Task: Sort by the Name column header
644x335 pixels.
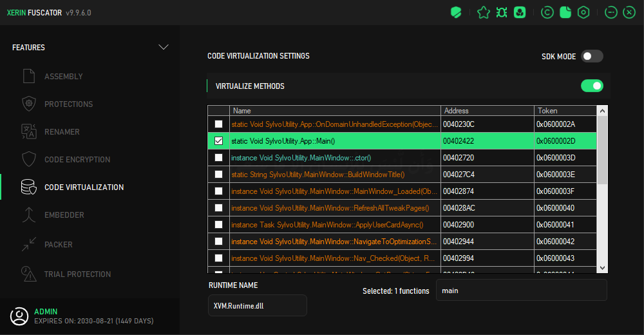Action: coord(335,111)
